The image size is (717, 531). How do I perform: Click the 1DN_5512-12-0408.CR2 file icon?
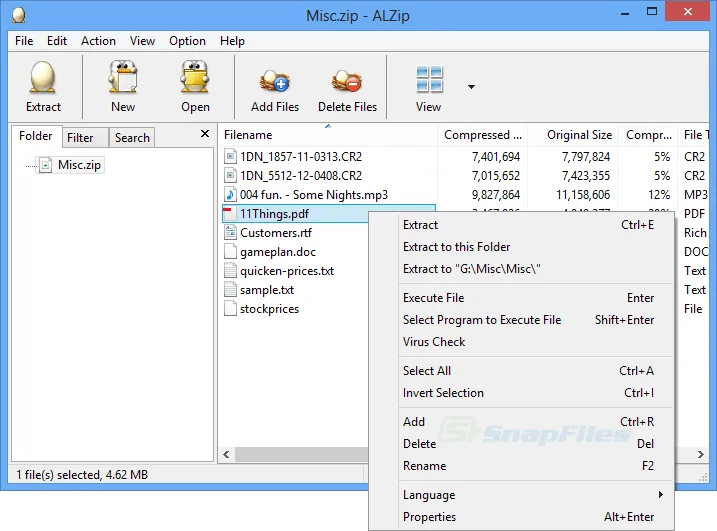pyautogui.click(x=230, y=176)
